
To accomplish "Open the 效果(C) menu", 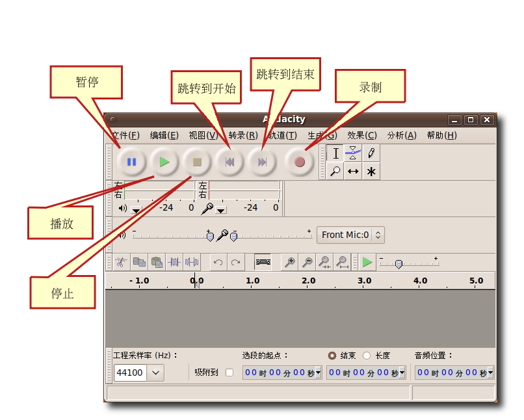I will [x=362, y=135].
